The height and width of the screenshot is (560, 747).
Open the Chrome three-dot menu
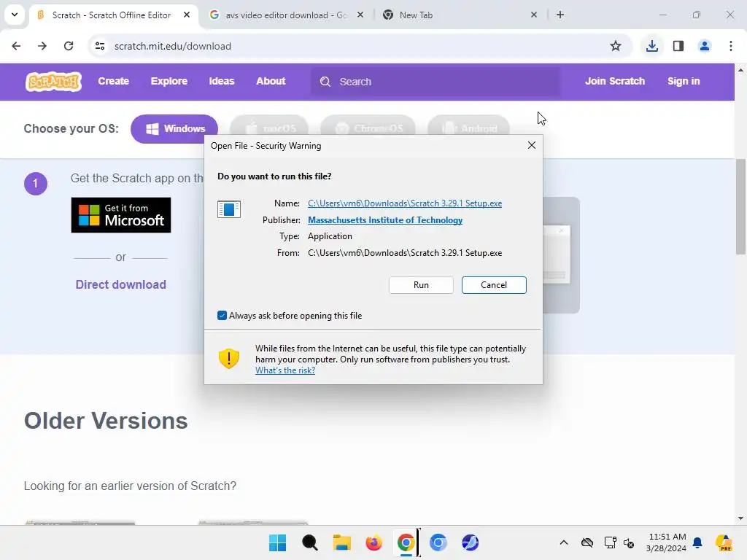(731, 46)
